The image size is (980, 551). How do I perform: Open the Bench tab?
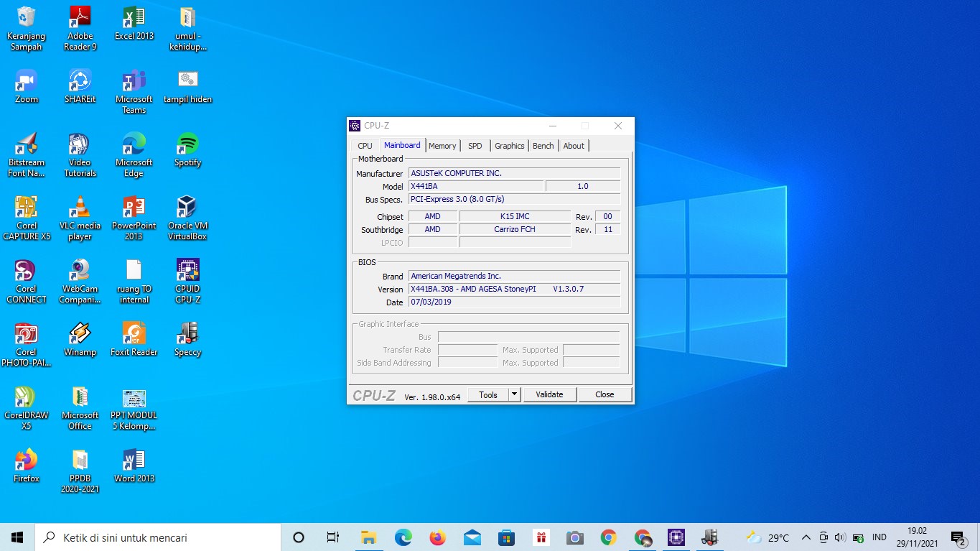[543, 146]
